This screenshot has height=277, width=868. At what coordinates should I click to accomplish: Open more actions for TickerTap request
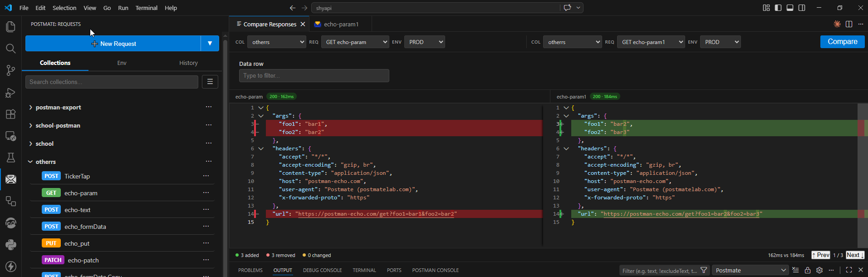click(x=206, y=176)
